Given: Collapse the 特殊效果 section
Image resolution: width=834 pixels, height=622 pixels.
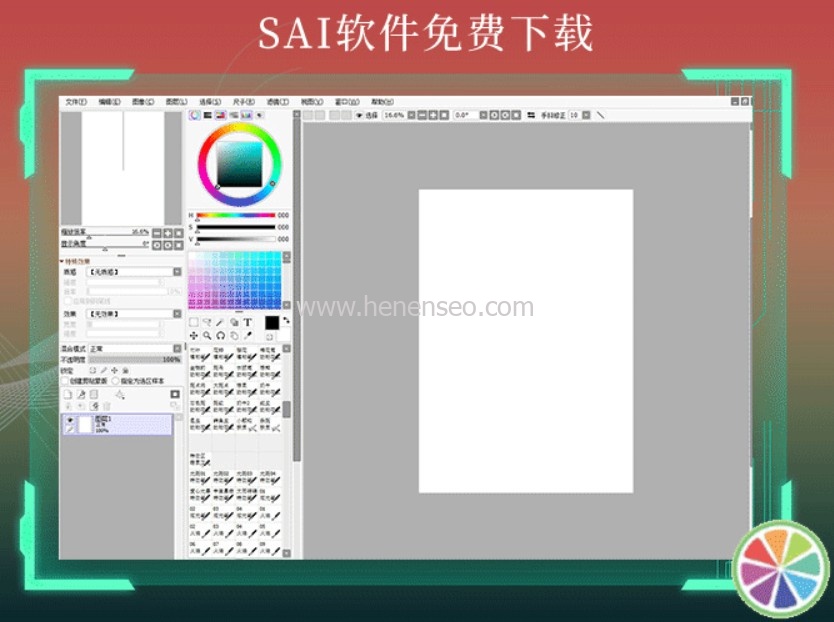Looking at the screenshot, I should tap(62, 261).
